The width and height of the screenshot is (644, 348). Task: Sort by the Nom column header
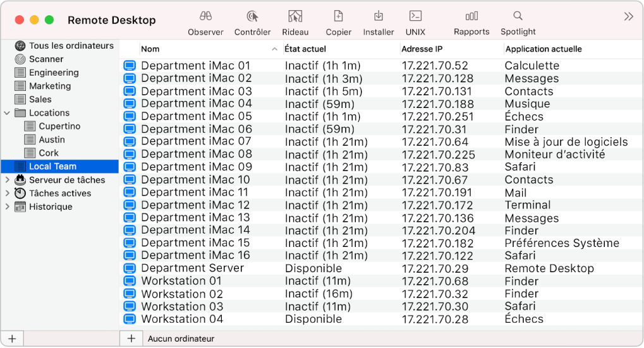pos(202,49)
